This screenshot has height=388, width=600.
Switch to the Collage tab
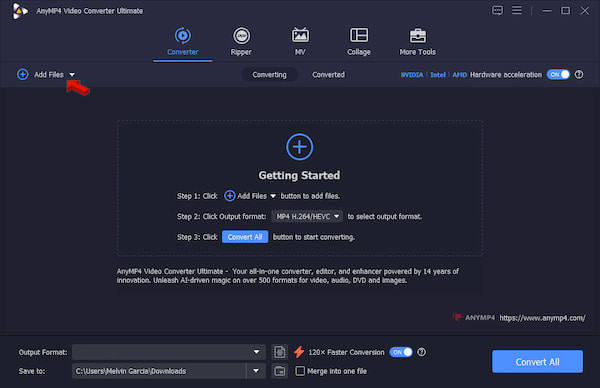[359, 42]
